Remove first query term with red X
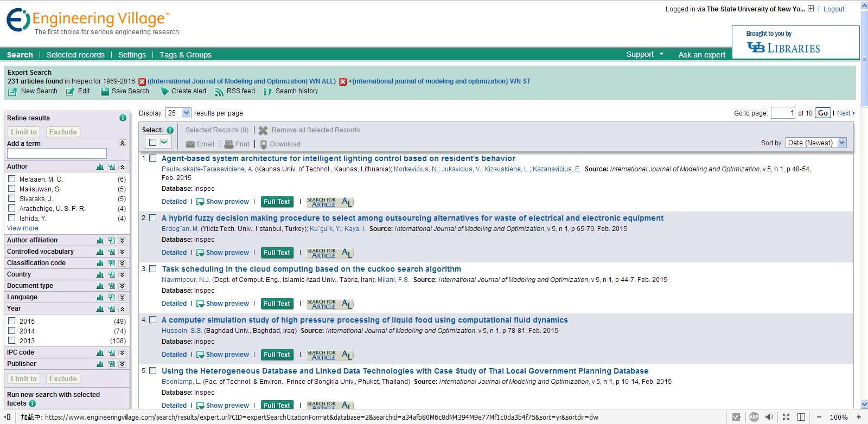The image size is (868, 424). 142,82
